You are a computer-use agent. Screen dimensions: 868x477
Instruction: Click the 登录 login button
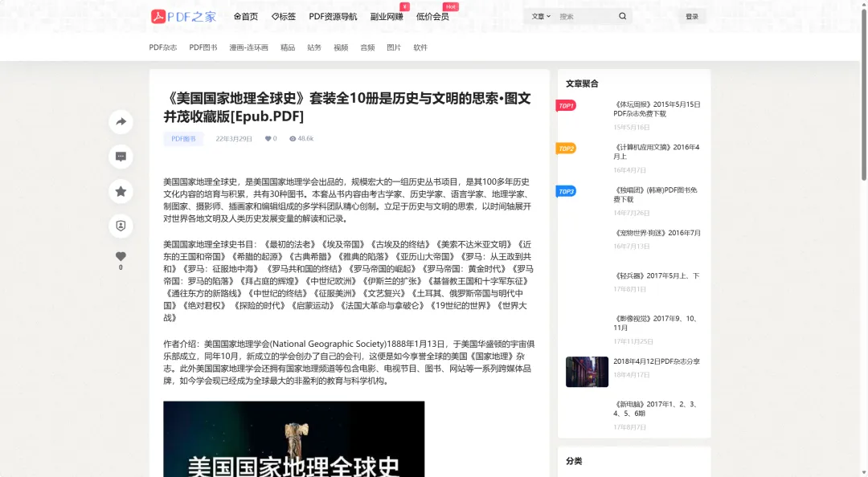(x=692, y=17)
